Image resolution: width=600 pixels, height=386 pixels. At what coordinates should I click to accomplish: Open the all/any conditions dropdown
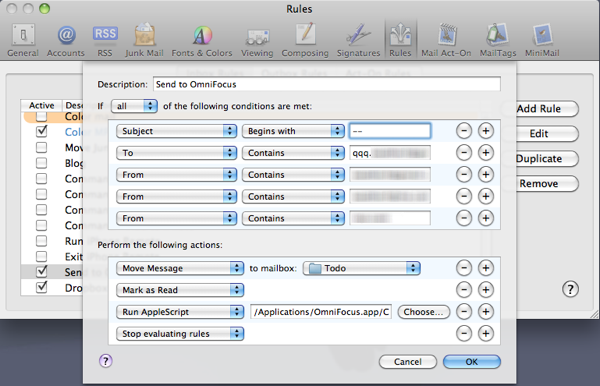point(134,106)
